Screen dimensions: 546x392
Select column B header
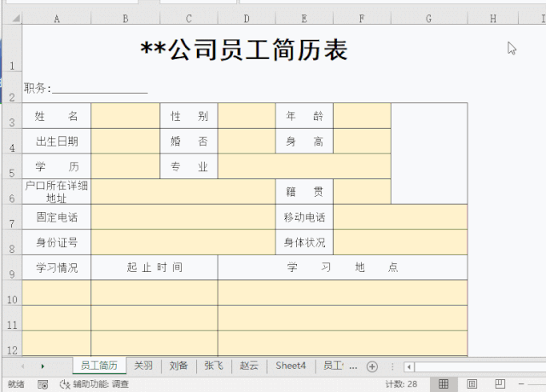coord(125,19)
